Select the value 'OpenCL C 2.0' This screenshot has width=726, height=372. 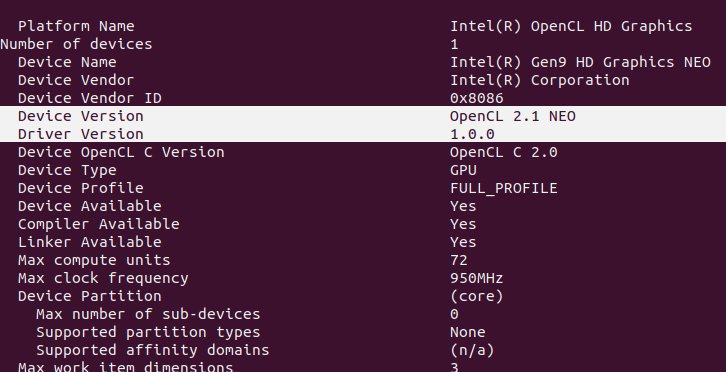point(504,152)
